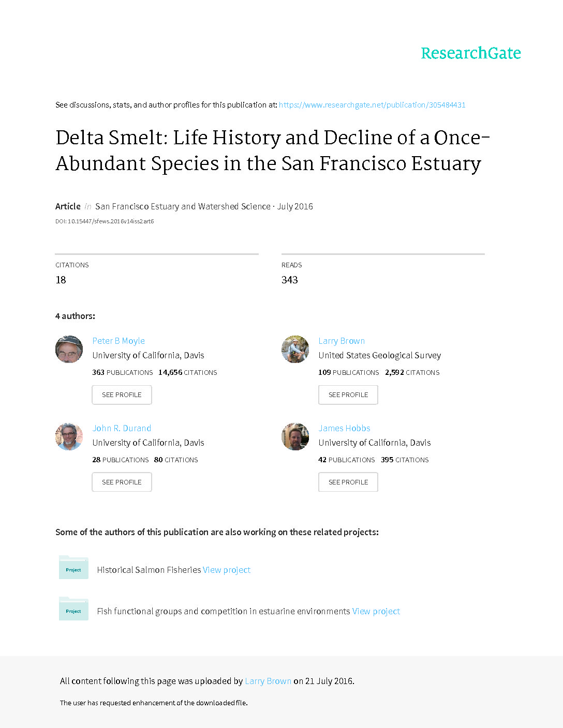This screenshot has height=728, width=563.
Task: Open View project for Fish functional groups
Action: click(x=376, y=611)
